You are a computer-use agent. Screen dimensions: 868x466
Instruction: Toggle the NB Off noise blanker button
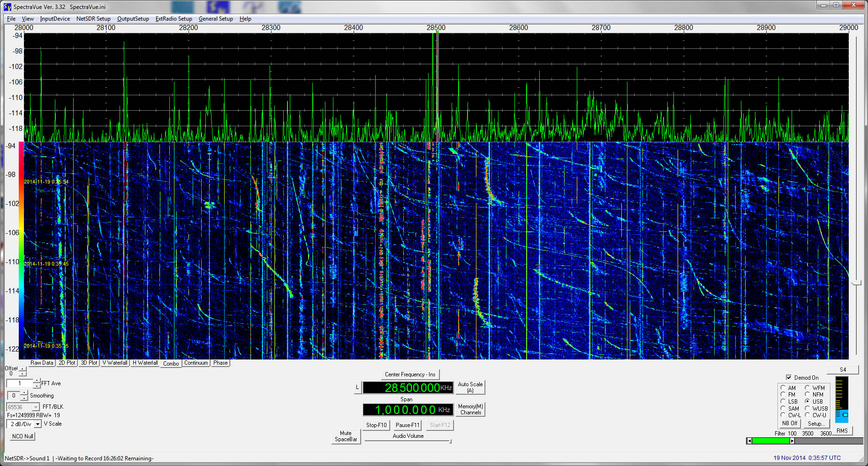[790, 423]
